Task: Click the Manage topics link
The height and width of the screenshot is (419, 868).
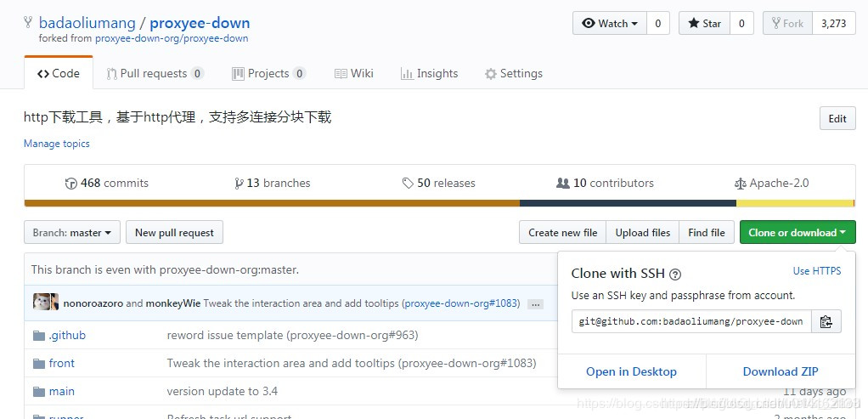Action: point(56,144)
